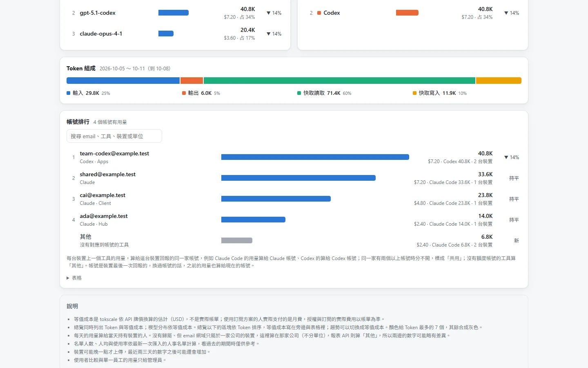Click ada@example.test account entry
The width and height of the screenshot is (588, 368).
104,216
